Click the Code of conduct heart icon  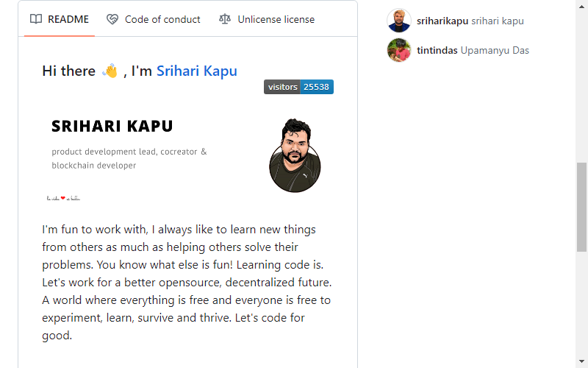tap(112, 19)
